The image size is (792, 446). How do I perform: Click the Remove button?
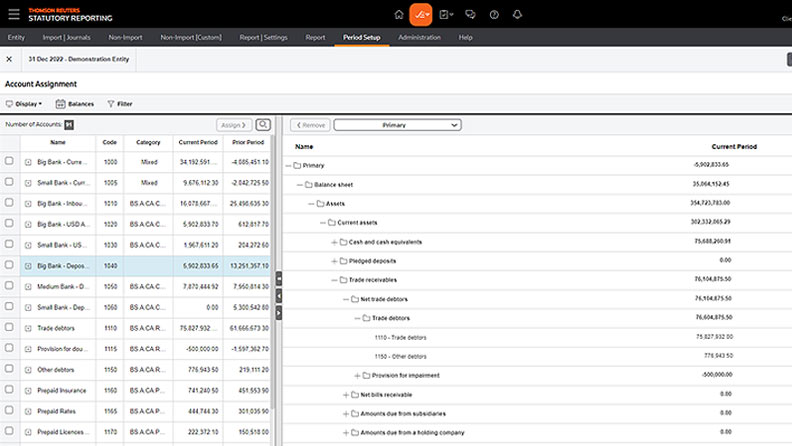pyautogui.click(x=309, y=125)
